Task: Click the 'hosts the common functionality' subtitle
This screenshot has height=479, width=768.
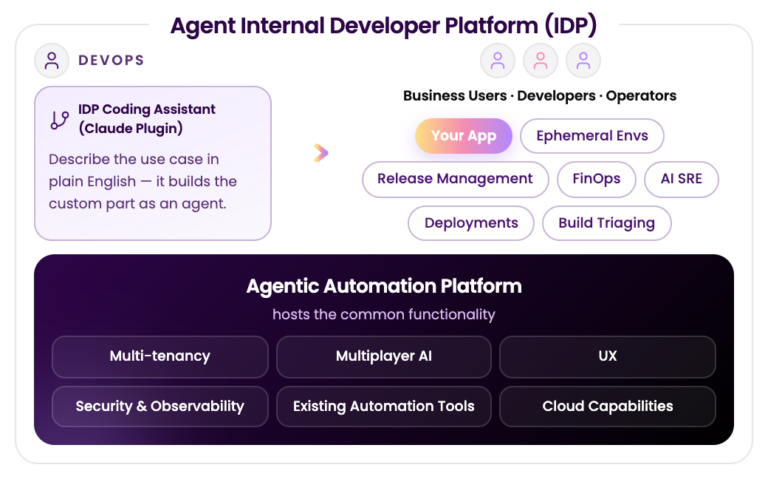Action: pyautogui.click(x=384, y=314)
